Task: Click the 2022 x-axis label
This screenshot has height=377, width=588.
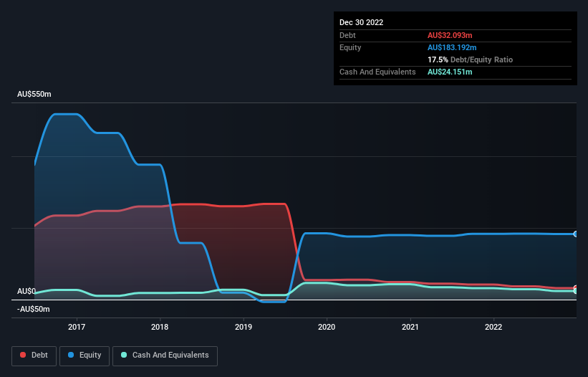Action: (x=493, y=327)
